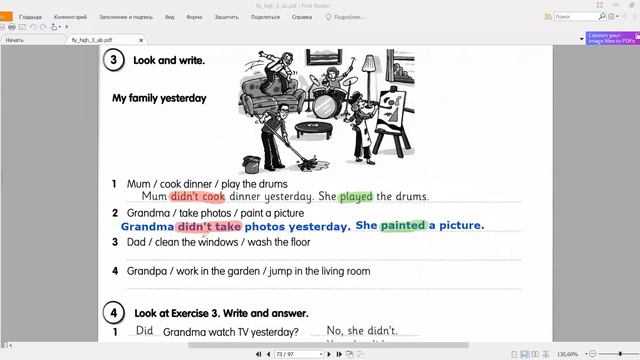Click the "My family yesterday" title
The width and height of the screenshot is (640, 360).
(159, 98)
